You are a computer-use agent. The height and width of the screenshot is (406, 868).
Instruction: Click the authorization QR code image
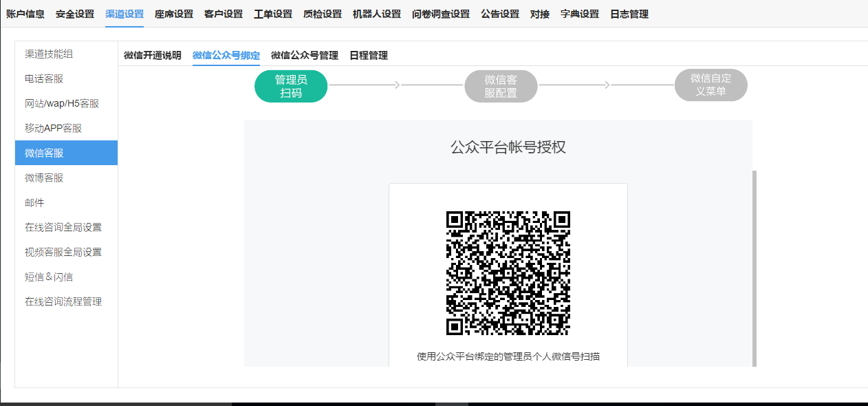508,273
